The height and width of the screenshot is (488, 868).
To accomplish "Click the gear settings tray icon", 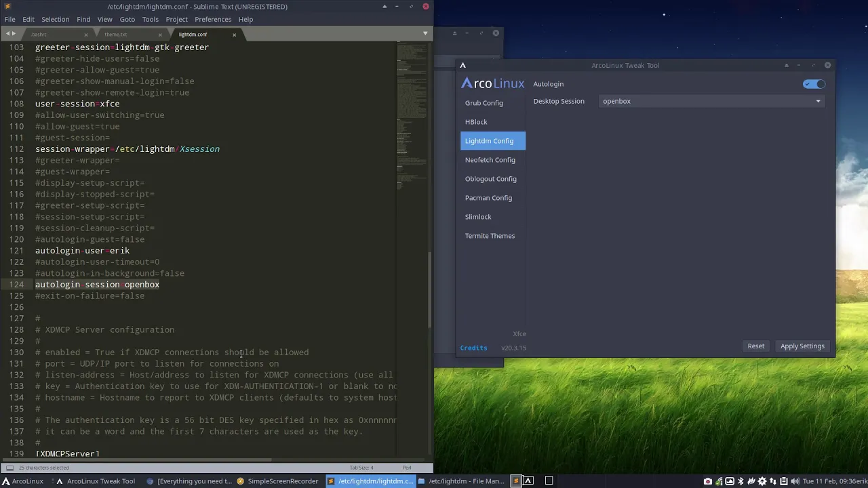I will tap(762, 481).
